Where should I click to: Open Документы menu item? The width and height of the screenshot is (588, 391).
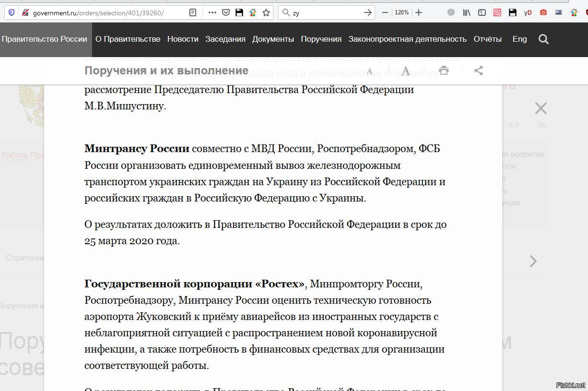click(x=273, y=39)
